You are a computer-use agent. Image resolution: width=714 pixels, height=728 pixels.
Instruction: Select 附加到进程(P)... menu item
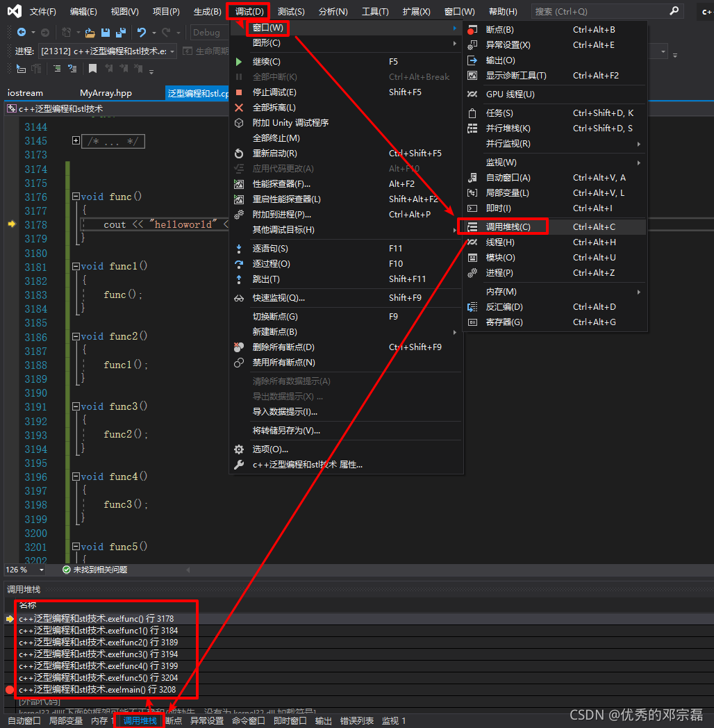(347, 215)
